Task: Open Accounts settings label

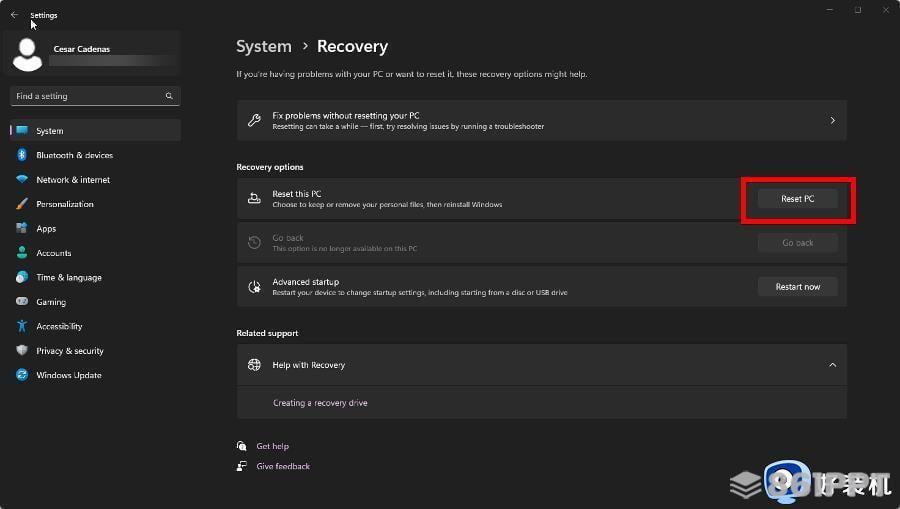Action: [x=54, y=253]
